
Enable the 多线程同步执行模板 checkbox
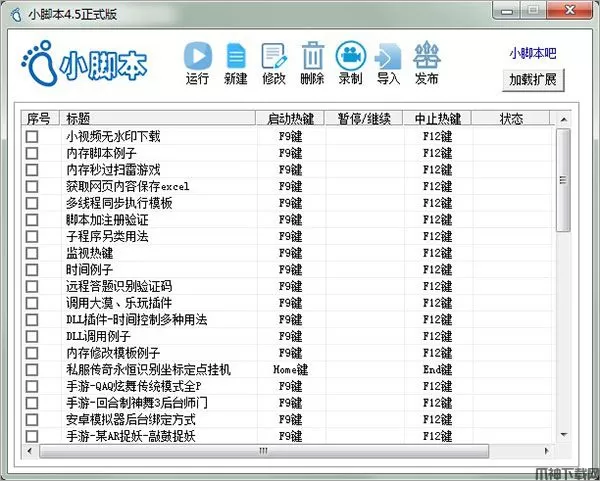click(32, 203)
